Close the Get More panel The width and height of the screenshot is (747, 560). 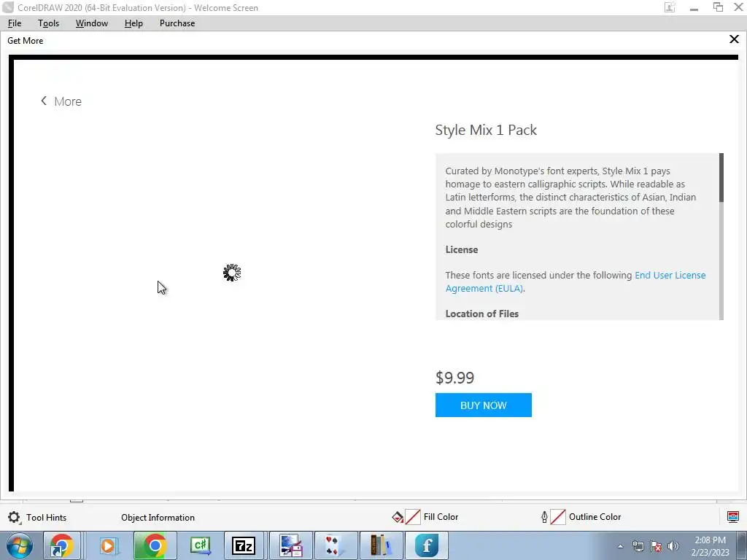734,39
